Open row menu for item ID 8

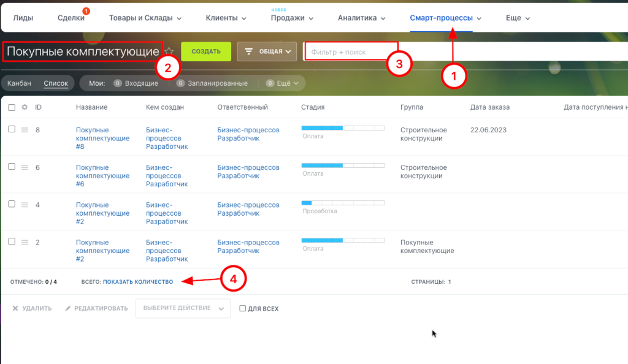(25, 130)
